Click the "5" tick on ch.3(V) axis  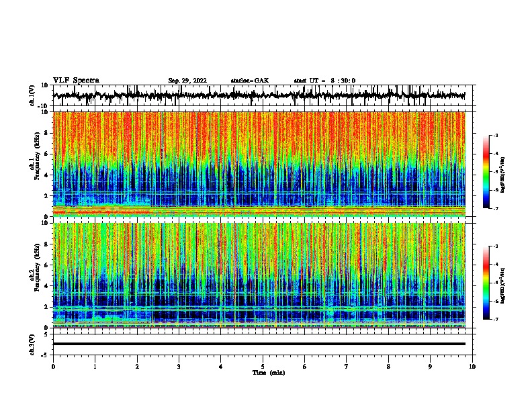46,334
